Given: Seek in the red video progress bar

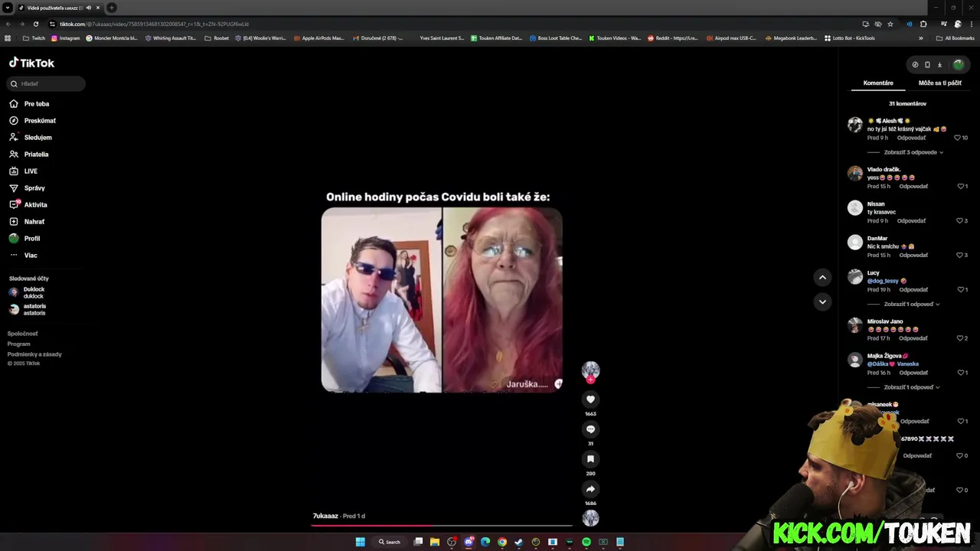Looking at the screenshot, I should coord(442,526).
